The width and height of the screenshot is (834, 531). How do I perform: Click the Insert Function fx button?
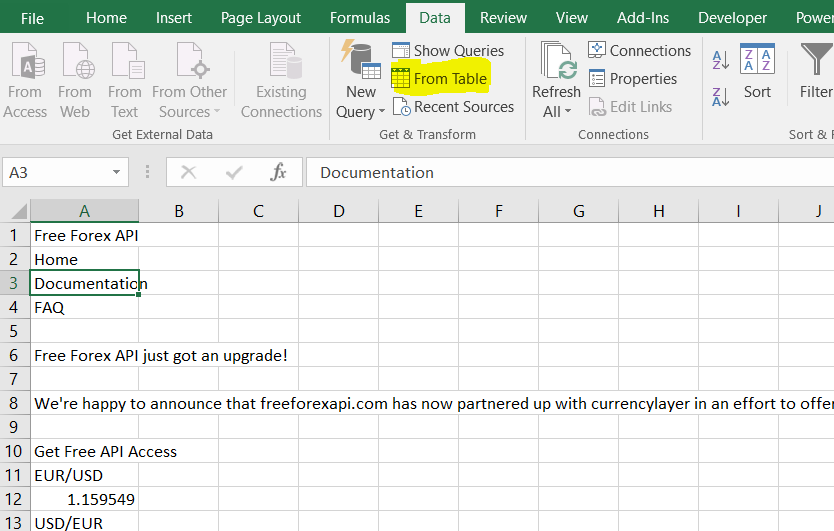click(x=278, y=172)
